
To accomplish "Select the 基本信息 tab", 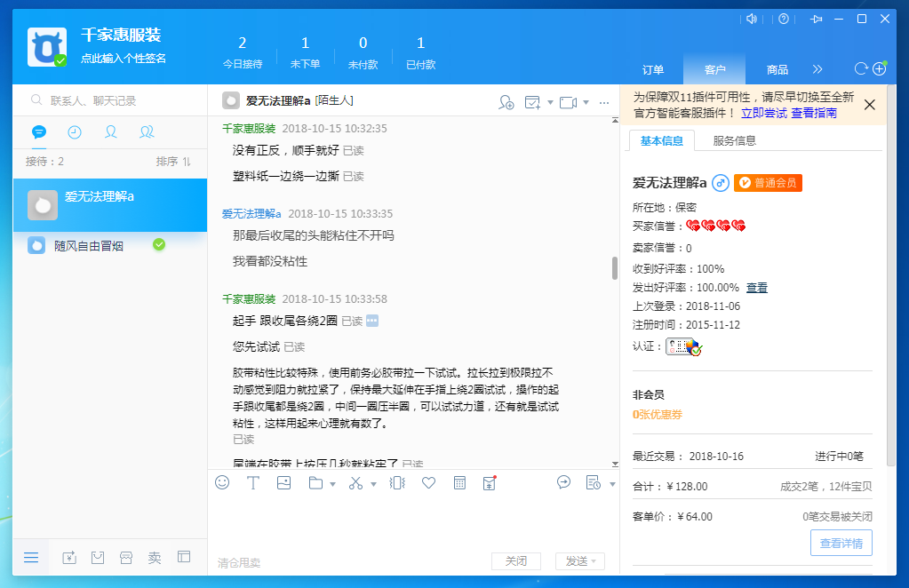I will click(661, 140).
